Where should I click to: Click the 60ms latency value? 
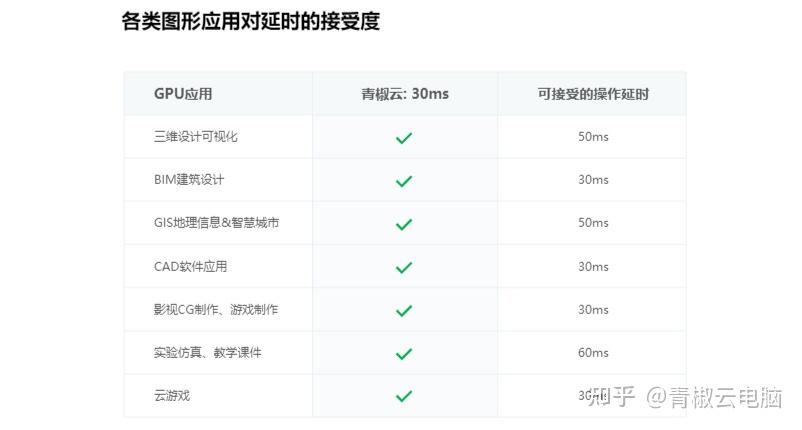pos(593,353)
